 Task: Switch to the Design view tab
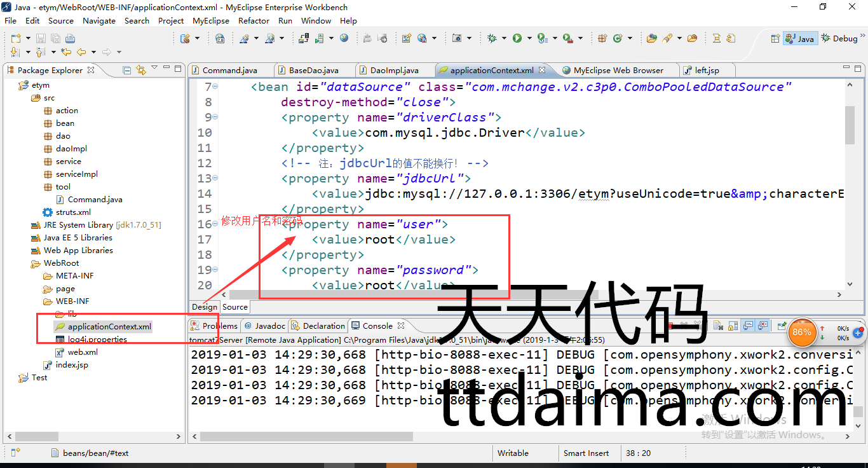tap(204, 307)
